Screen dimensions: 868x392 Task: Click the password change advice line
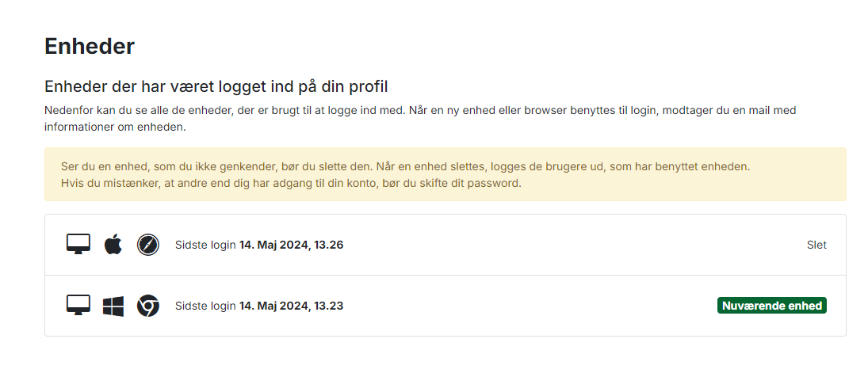pyautogui.click(x=291, y=183)
